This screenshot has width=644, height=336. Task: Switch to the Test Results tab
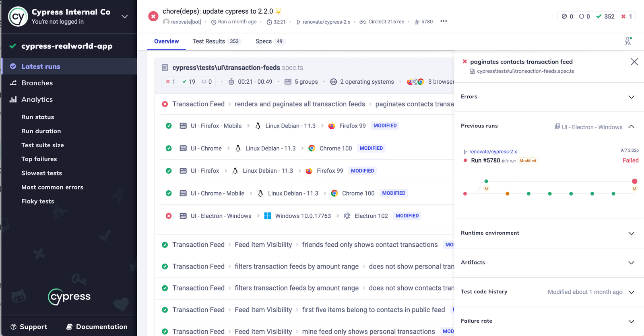click(217, 41)
